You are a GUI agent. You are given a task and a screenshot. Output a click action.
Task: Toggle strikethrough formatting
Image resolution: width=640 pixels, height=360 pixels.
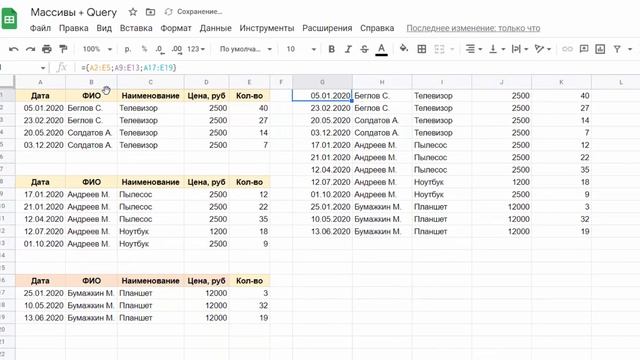pyautogui.click(x=364, y=49)
